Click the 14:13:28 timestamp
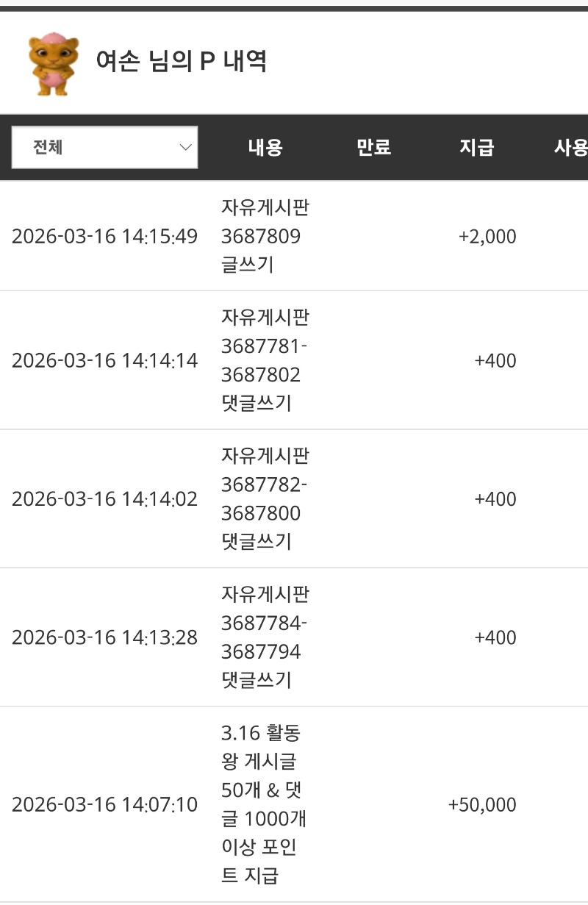588x905 pixels. [x=104, y=637]
